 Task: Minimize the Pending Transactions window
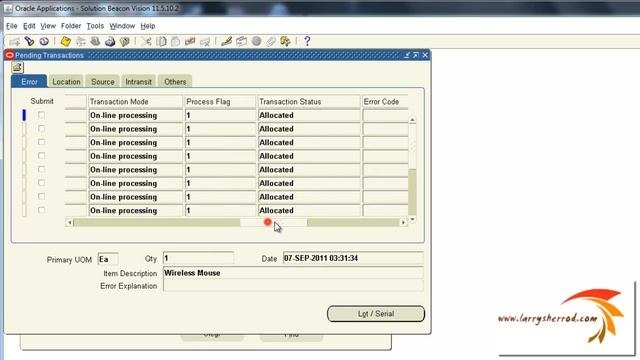[407, 55]
